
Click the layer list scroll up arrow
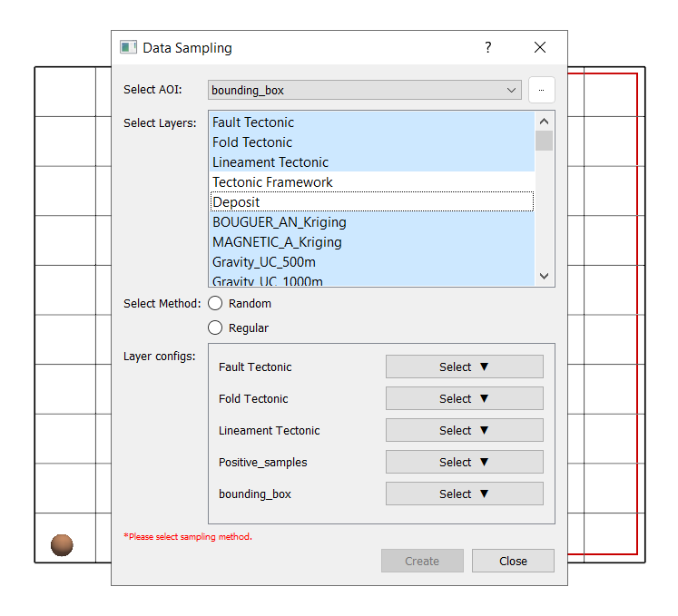coord(544,121)
